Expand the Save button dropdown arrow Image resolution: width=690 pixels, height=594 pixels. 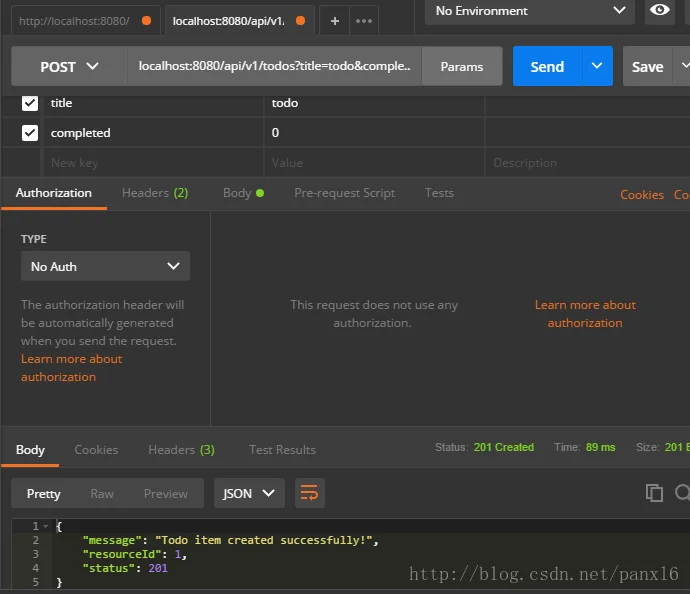coord(684,66)
